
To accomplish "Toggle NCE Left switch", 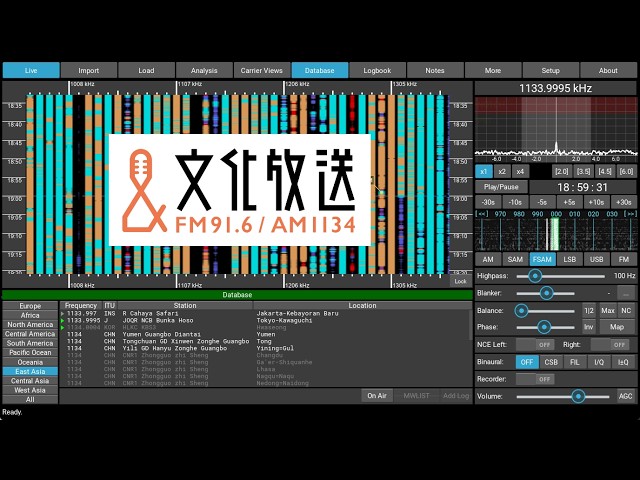I will coord(535,344).
